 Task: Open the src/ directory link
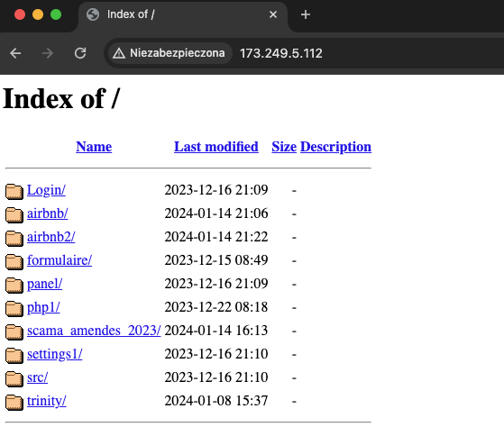coord(37,377)
